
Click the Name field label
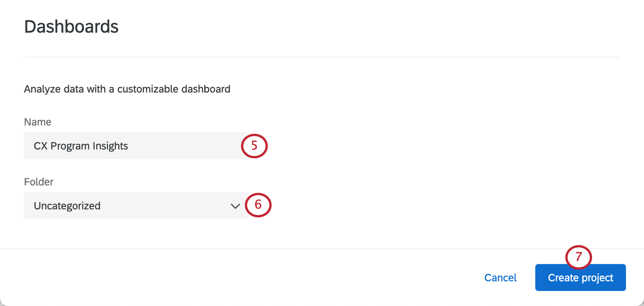pyautogui.click(x=38, y=122)
